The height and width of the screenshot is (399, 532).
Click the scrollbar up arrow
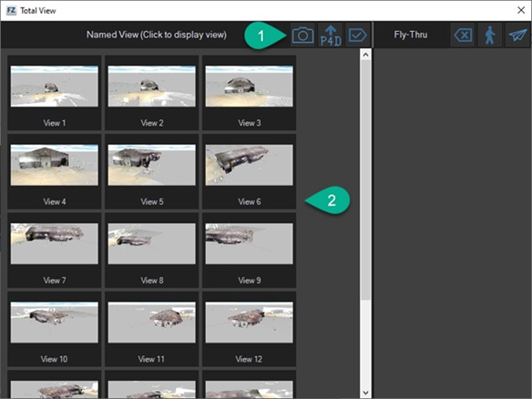(x=365, y=55)
